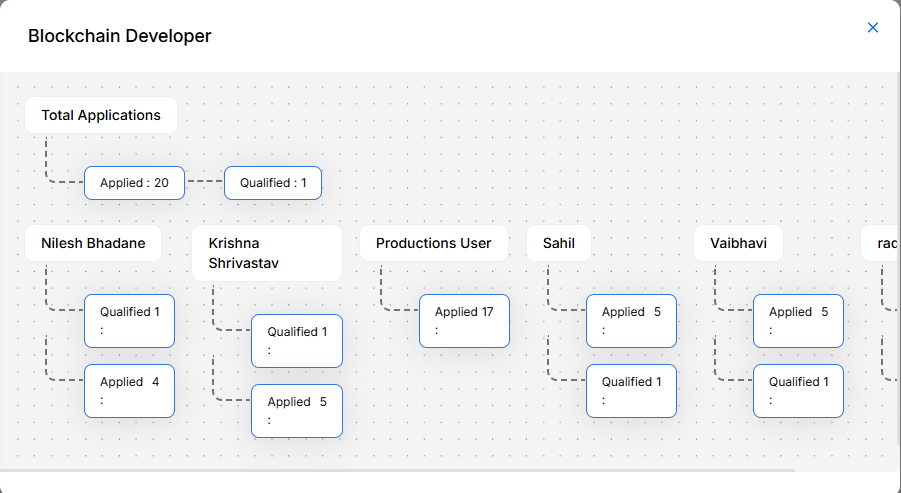This screenshot has width=901, height=493.
Task: Select the Qualified : 1 total box
Action: tap(273, 183)
